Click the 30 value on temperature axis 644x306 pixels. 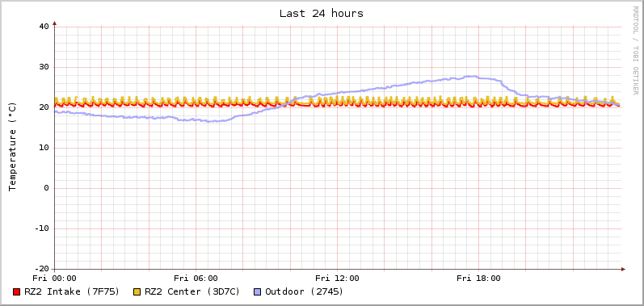(x=44, y=67)
